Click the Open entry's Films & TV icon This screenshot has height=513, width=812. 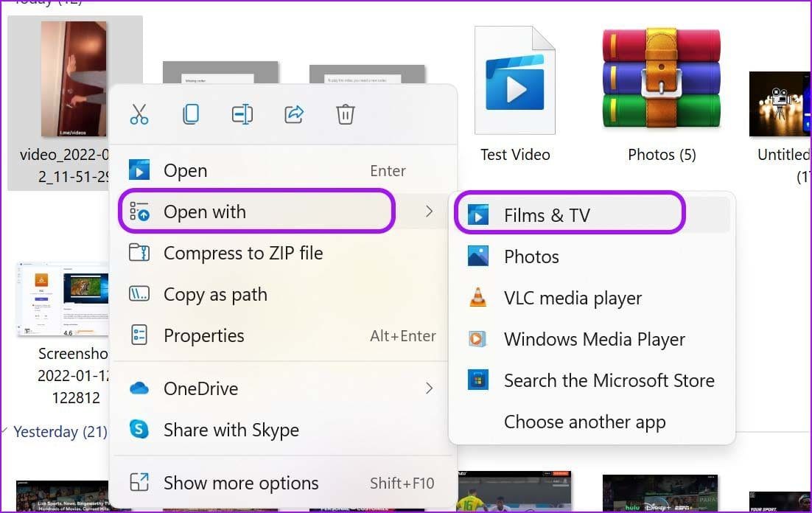pos(139,170)
